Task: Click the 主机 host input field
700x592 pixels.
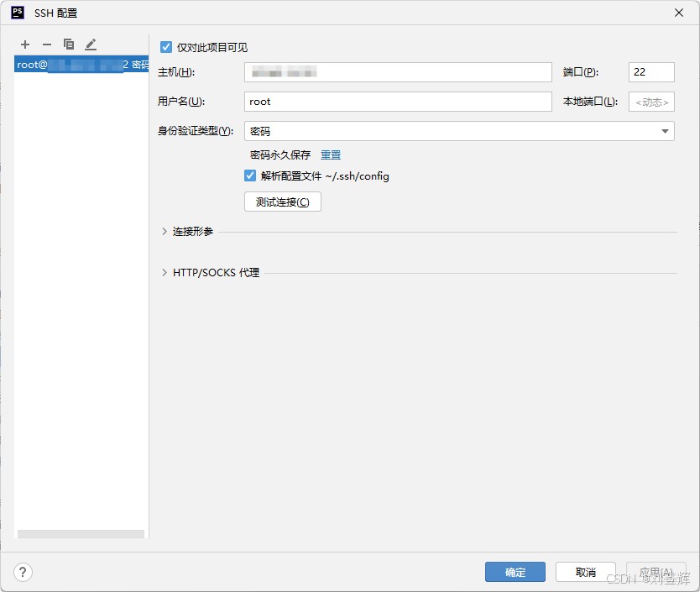Action: coord(398,72)
